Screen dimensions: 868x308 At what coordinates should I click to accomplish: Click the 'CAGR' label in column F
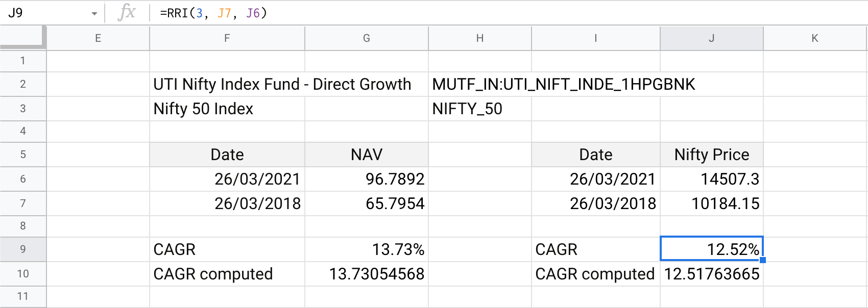tap(227, 249)
